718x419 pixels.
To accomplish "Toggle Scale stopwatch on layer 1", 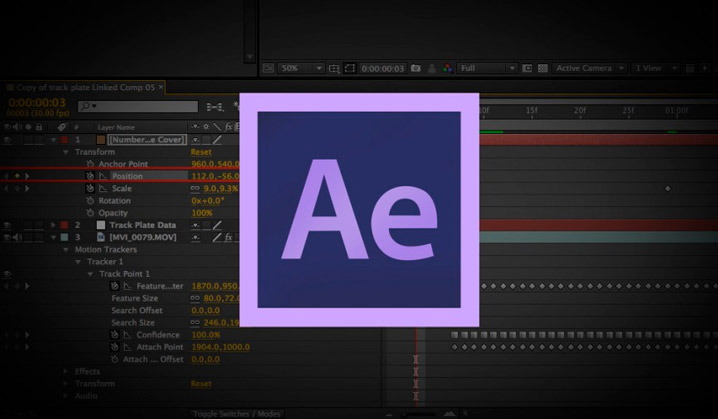I will pos(90,188).
